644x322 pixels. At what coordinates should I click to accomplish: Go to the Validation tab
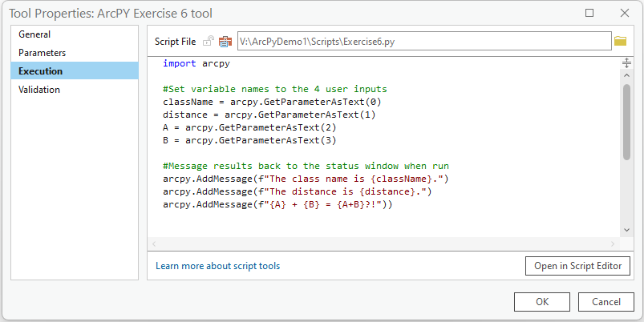pyautogui.click(x=39, y=90)
